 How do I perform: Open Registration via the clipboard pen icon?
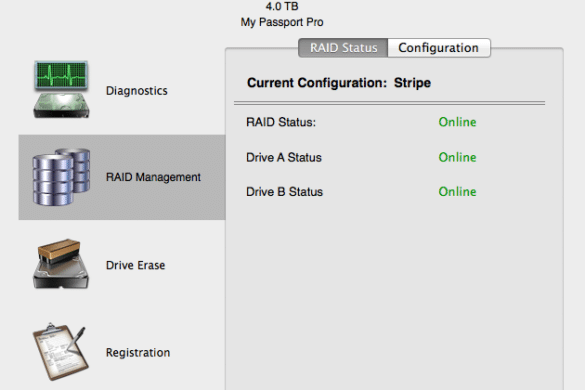[61, 352]
